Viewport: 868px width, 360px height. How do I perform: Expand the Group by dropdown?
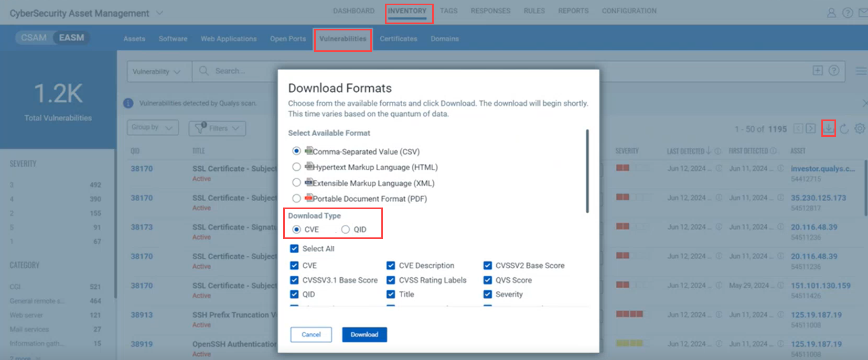point(153,127)
